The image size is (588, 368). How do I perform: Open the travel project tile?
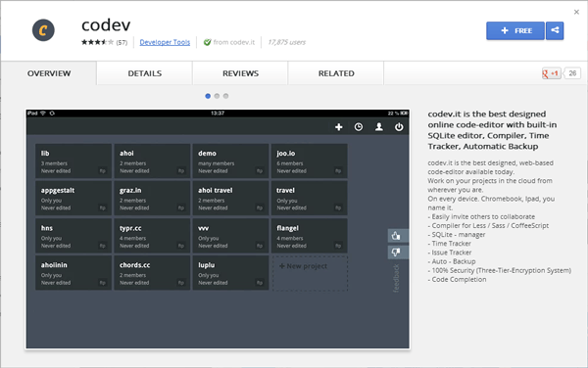point(310,198)
